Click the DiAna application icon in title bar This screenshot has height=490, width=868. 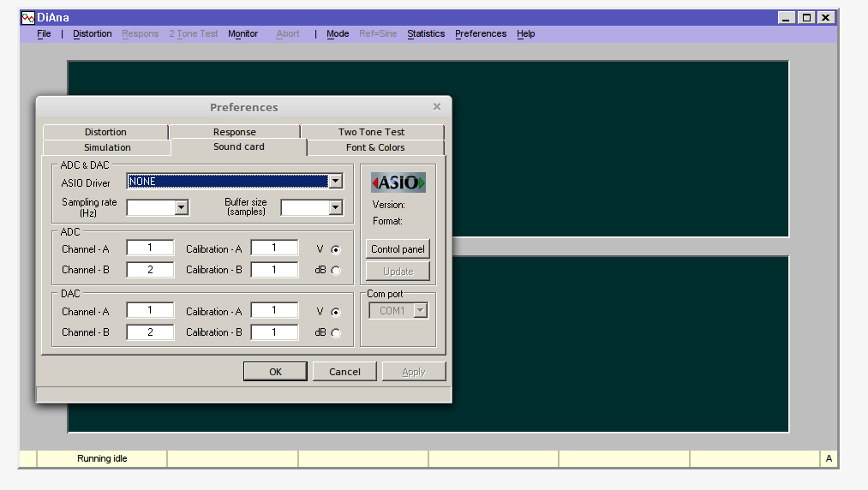click(27, 18)
